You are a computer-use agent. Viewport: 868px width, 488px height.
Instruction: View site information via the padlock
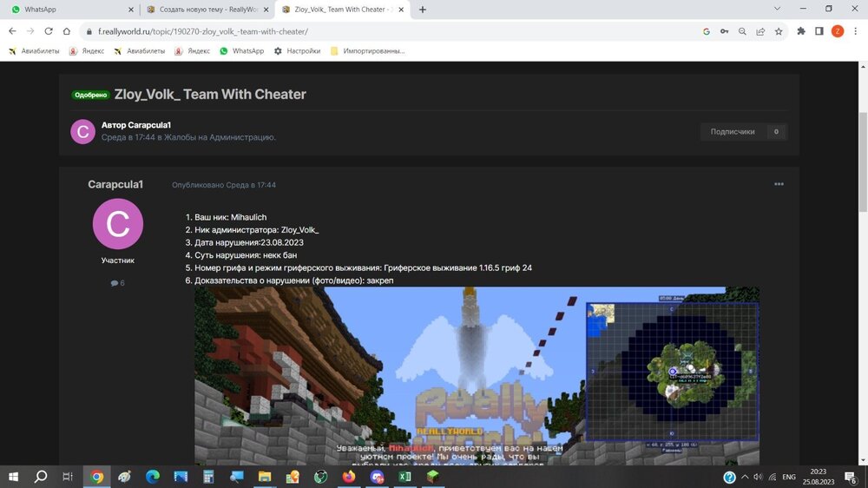coord(89,31)
